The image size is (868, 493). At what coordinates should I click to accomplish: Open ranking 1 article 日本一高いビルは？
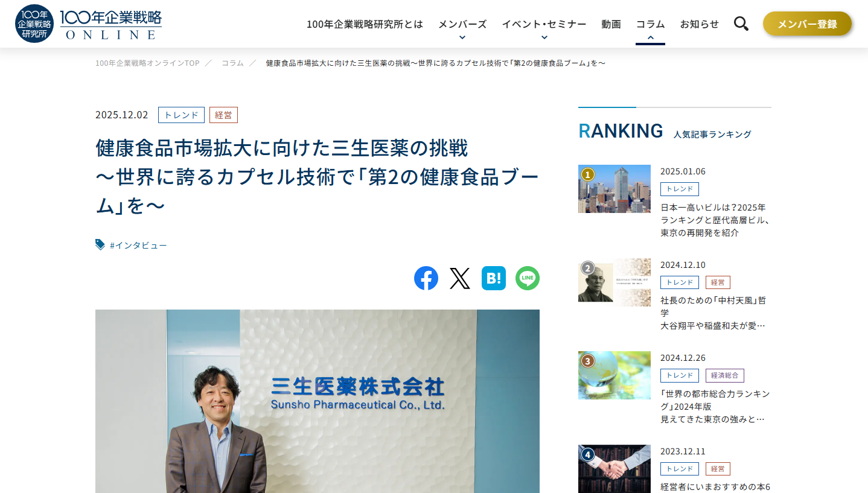coord(715,220)
